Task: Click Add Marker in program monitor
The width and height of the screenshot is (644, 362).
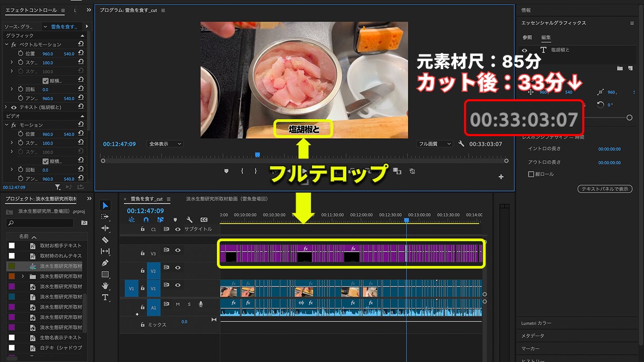Action: (x=226, y=171)
